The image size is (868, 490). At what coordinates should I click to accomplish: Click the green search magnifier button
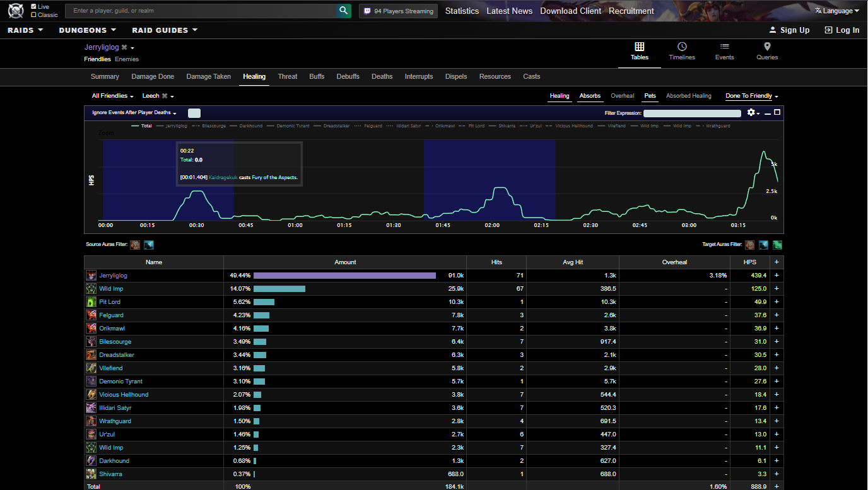click(344, 11)
